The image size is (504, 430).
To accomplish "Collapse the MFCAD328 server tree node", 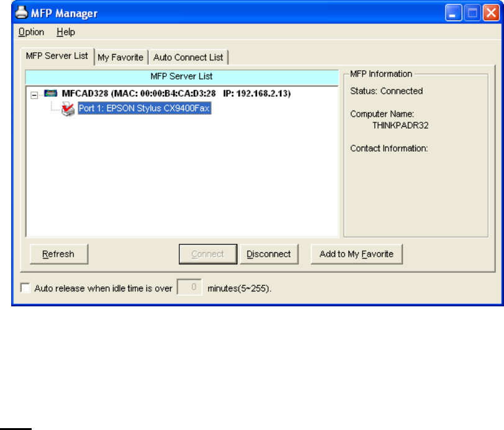I will 34,95.
